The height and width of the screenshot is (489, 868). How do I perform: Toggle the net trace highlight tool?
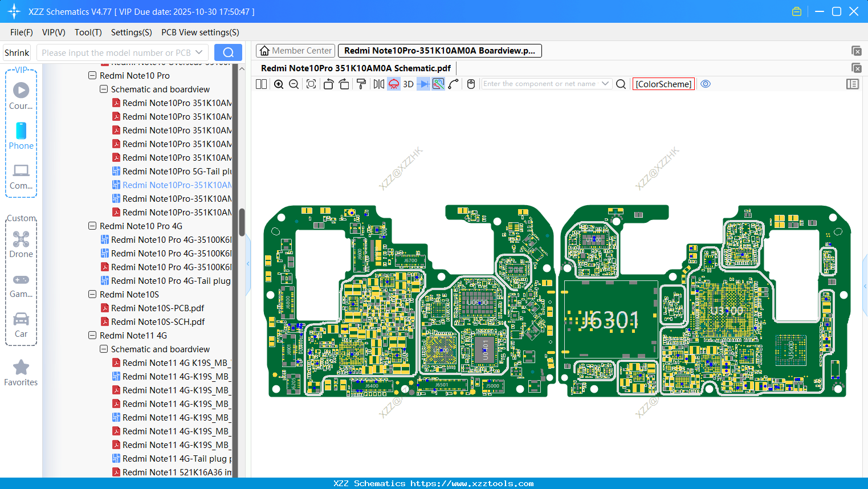coord(438,84)
